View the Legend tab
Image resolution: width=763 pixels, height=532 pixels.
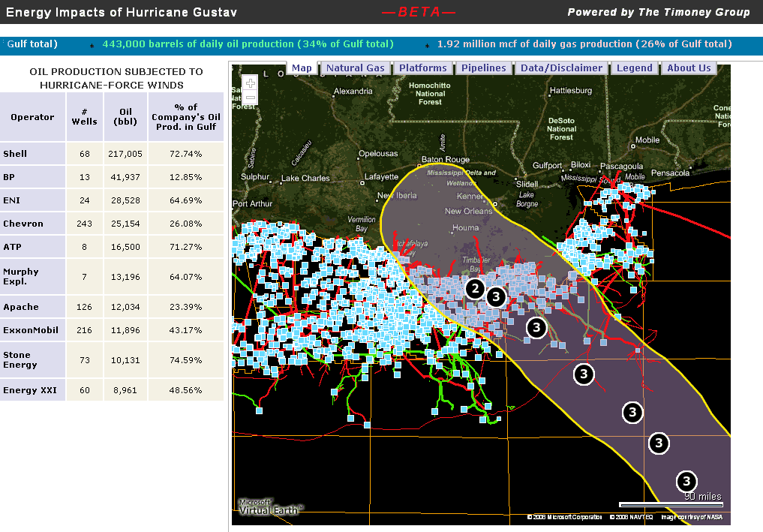[x=635, y=68]
